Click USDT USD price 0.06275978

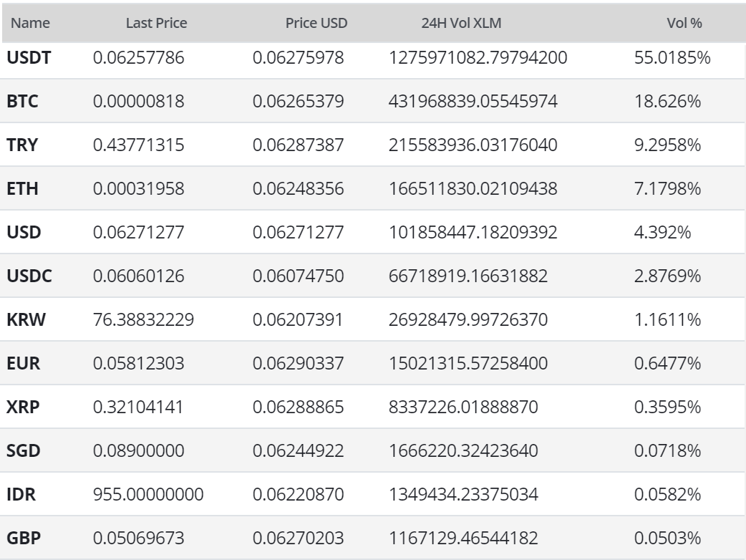coord(299,57)
